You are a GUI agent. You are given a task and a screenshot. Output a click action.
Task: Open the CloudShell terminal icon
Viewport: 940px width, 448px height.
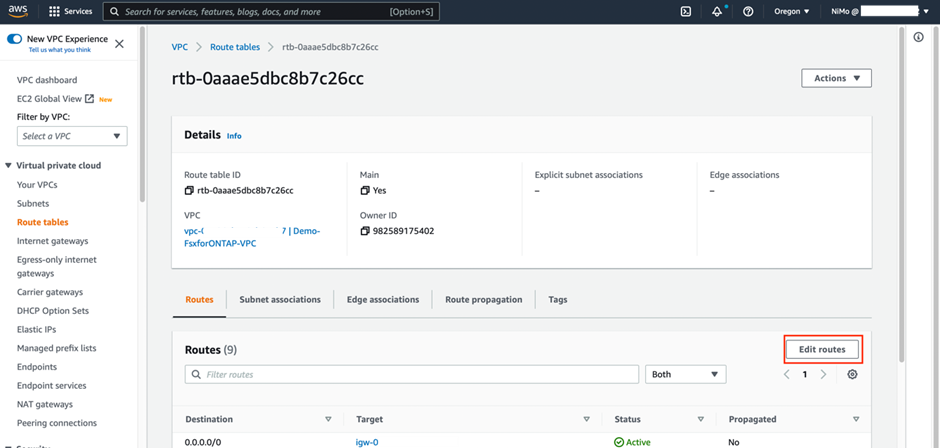pos(686,12)
